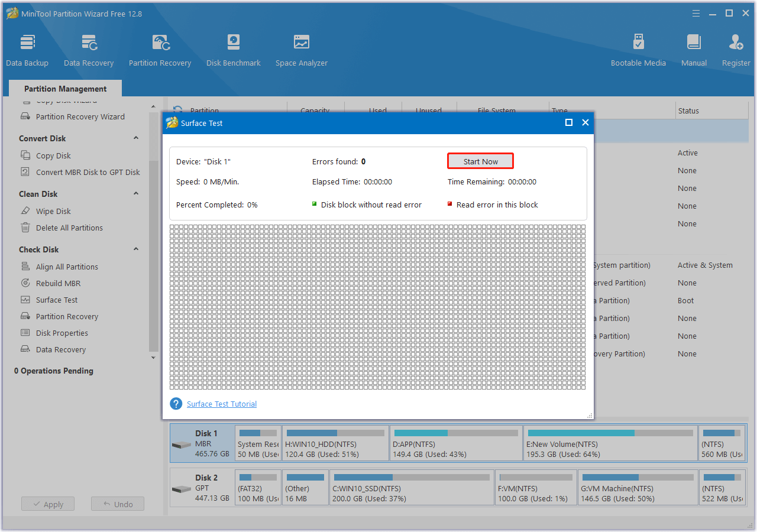Open Partition Recovery in the top toolbar
The image size is (757, 532).
tap(160, 50)
